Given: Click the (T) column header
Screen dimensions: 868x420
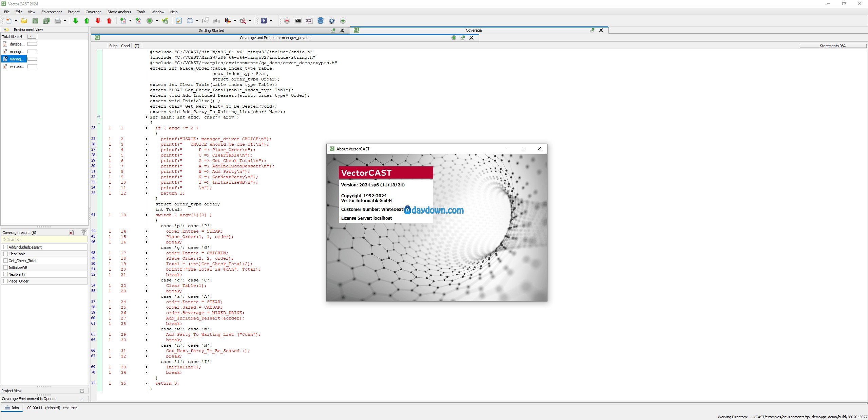Looking at the screenshot, I should pos(137,46).
